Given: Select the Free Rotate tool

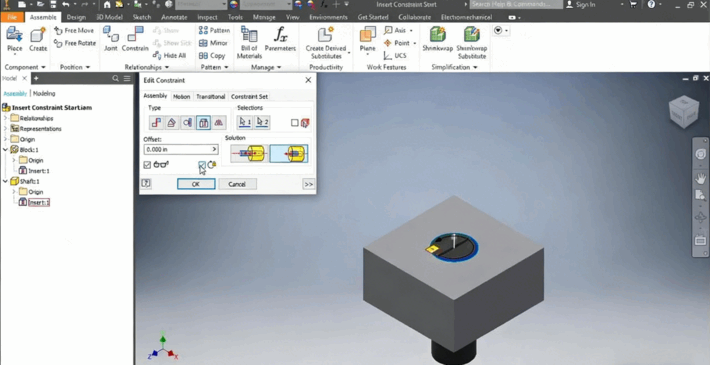Looking at the screenshot, I should pyautogui.click(x=75, y=43).
